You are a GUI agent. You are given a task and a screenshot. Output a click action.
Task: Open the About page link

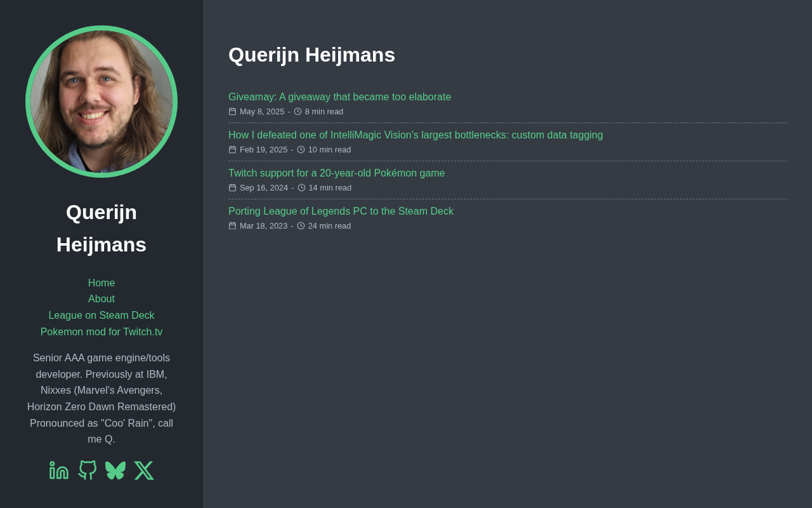[101, 298]
